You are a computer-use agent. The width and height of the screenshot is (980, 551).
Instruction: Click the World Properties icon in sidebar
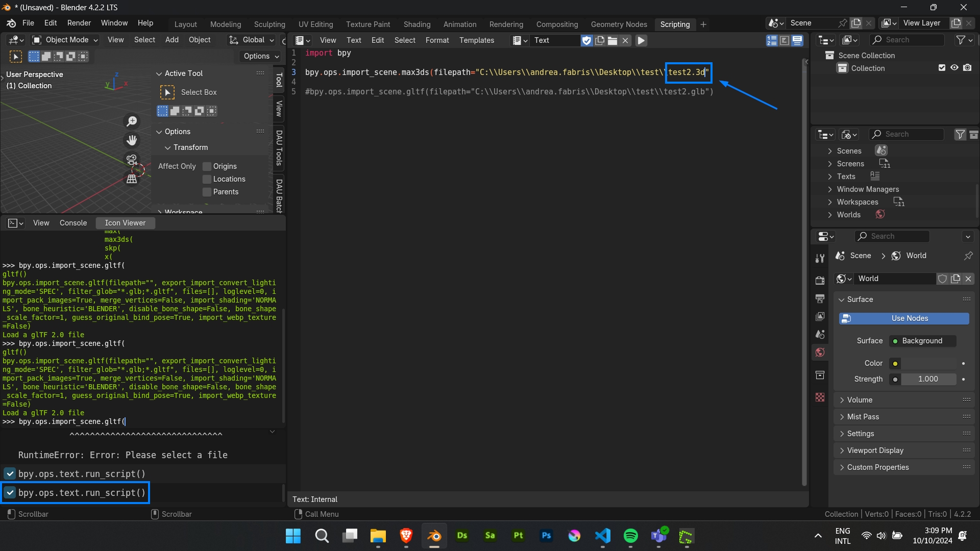[x=820, y=353]
